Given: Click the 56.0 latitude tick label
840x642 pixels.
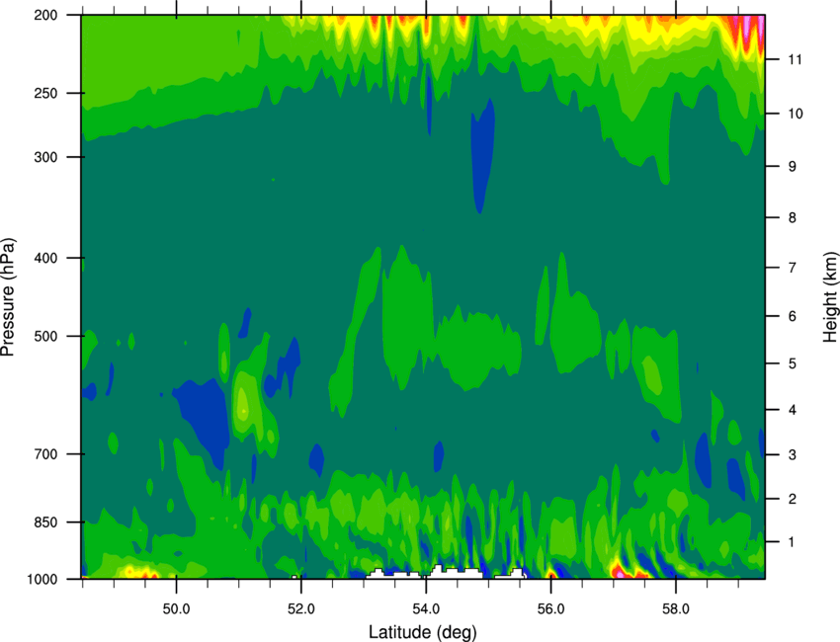Looking at the screenshot, I should [x=550, y=608].
